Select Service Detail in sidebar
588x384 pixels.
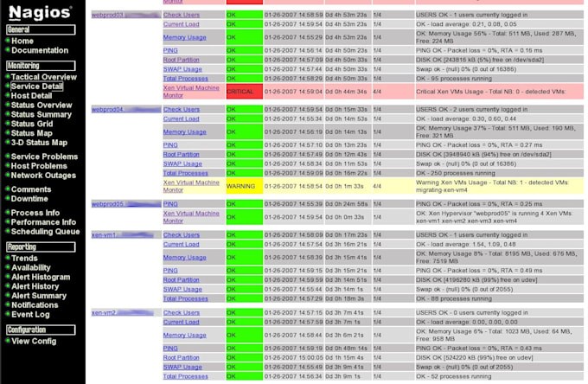tap(36, 86)
